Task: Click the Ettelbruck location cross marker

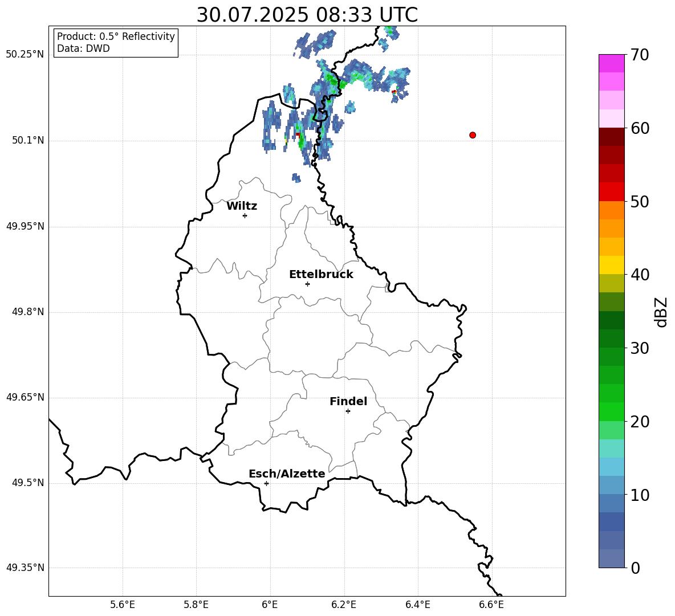Action: (307, 284)
